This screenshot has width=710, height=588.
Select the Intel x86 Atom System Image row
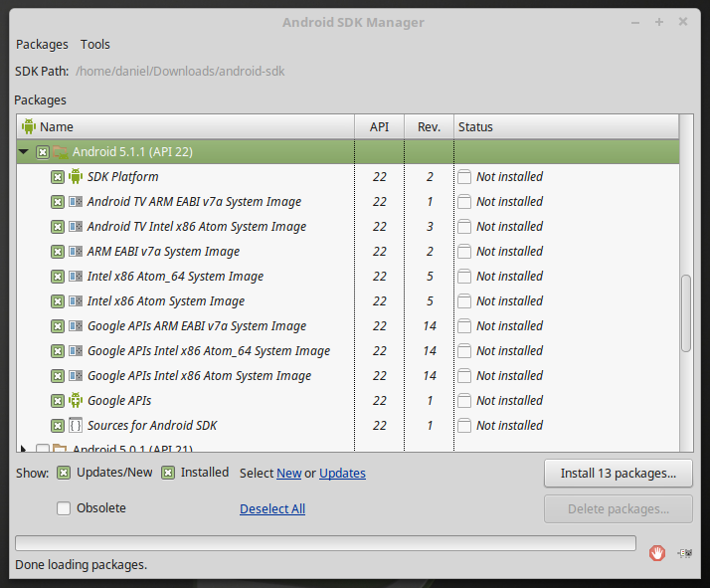click(348, 300)
